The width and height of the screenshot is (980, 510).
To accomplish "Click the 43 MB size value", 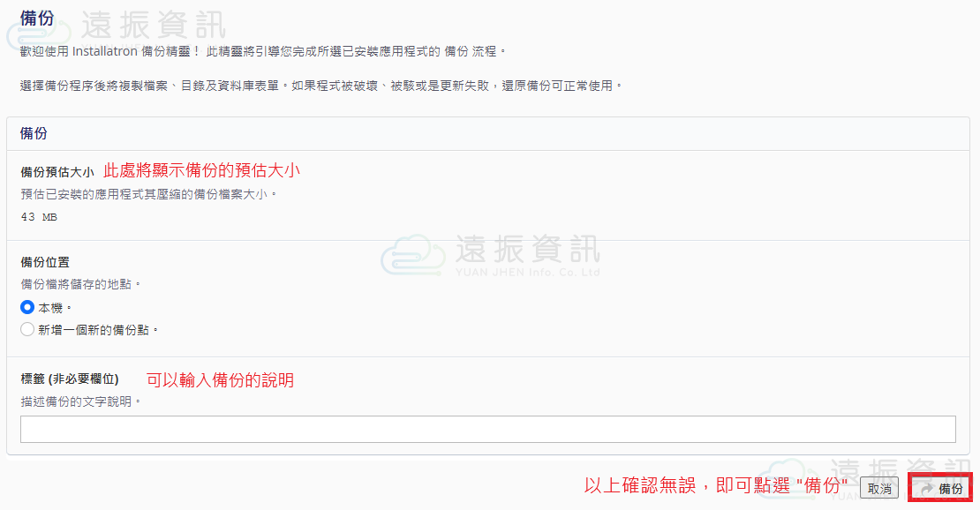I will [39, 216].
